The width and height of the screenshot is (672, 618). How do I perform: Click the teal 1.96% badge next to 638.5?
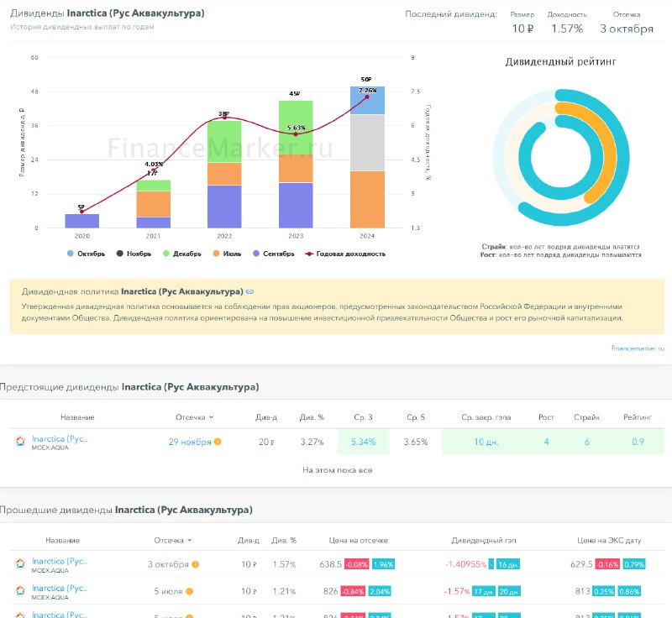[383, 564]
